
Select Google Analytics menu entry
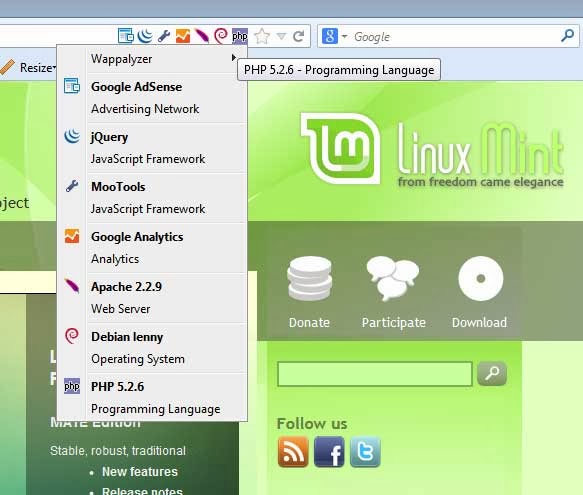tap(152, 247)
